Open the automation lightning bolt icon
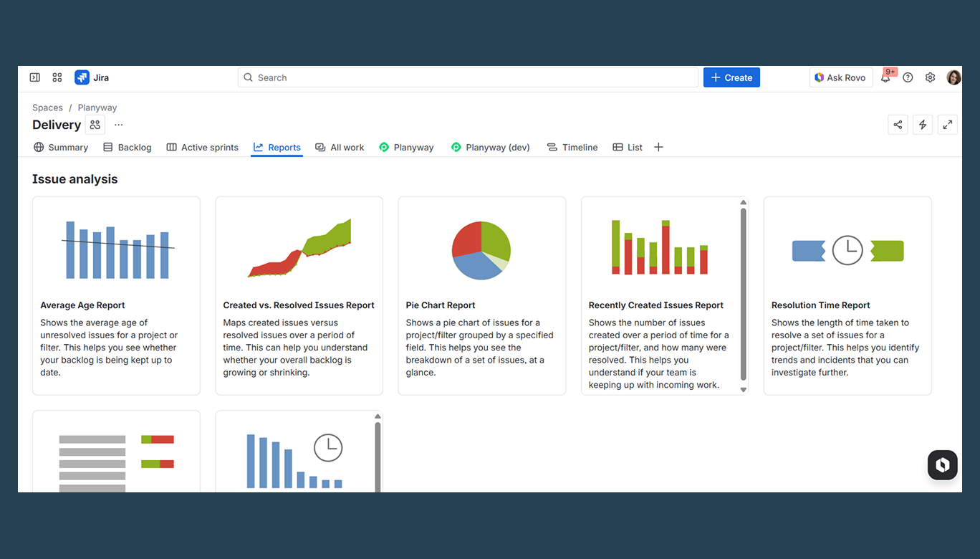This screenshot has width=980, height=559. (x=923, y=125)
